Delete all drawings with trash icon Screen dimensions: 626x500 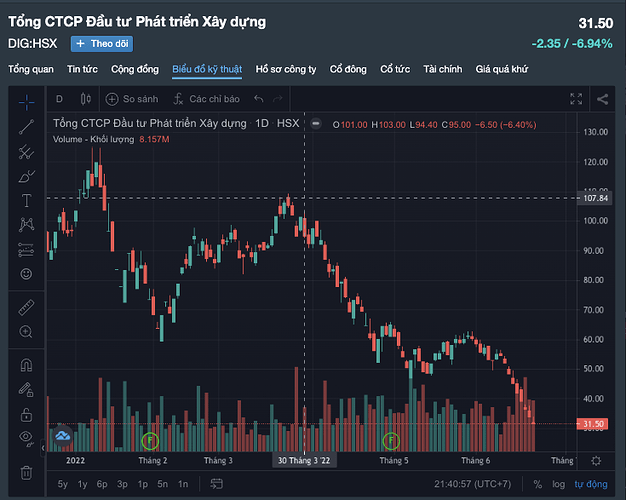27,471
